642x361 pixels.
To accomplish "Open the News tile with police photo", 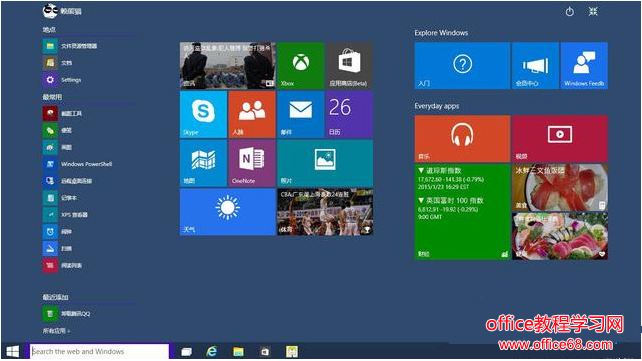I will 228,65.
